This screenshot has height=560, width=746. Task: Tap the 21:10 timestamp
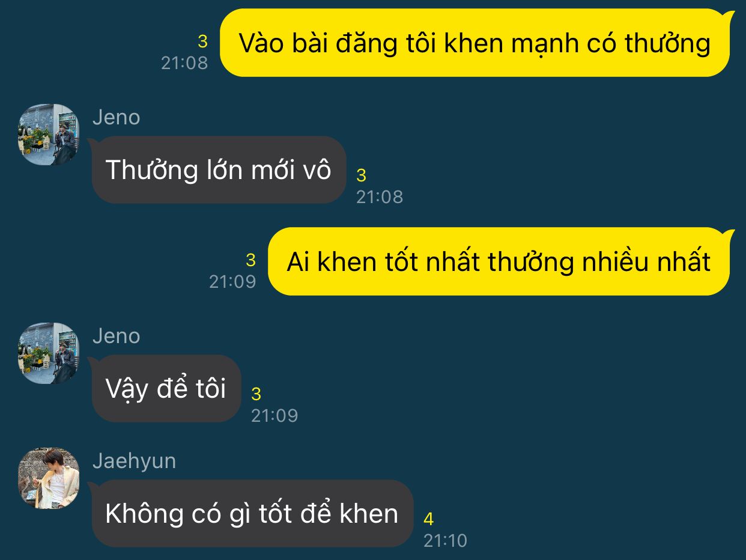coord(445,540)
